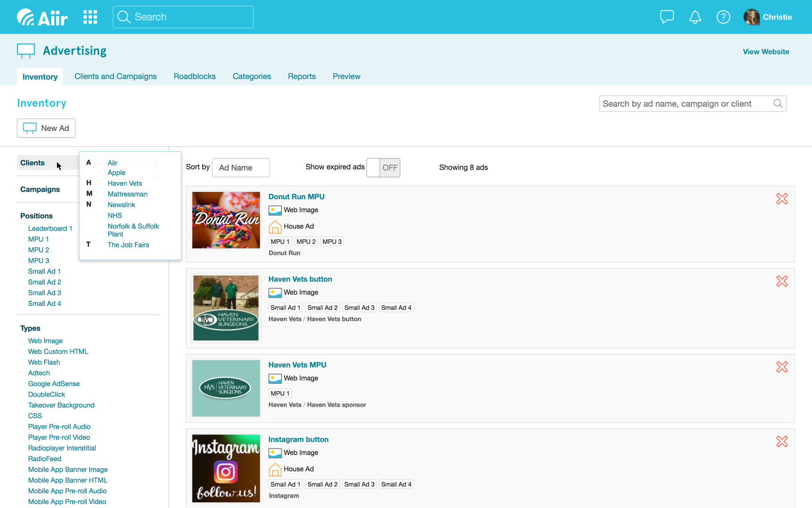Filter by Leaderboard 1 position
The width and height of the screenshot is (812, 508).
50,229
